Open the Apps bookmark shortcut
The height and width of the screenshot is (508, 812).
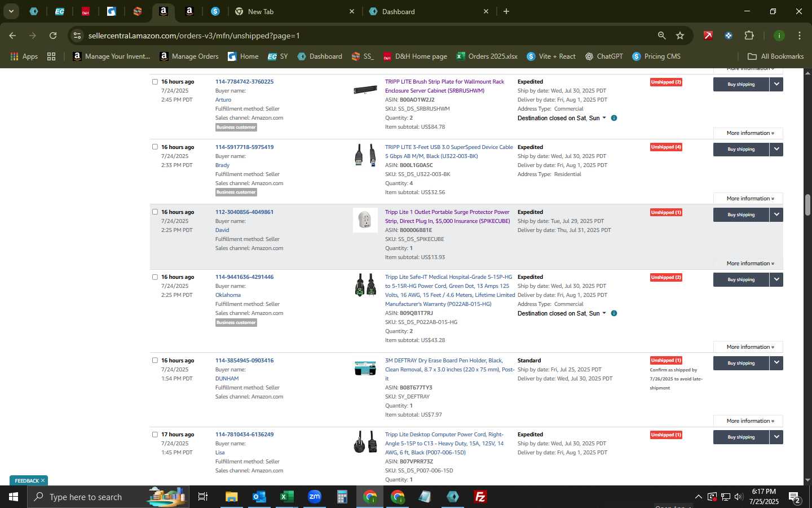[24, 56]
